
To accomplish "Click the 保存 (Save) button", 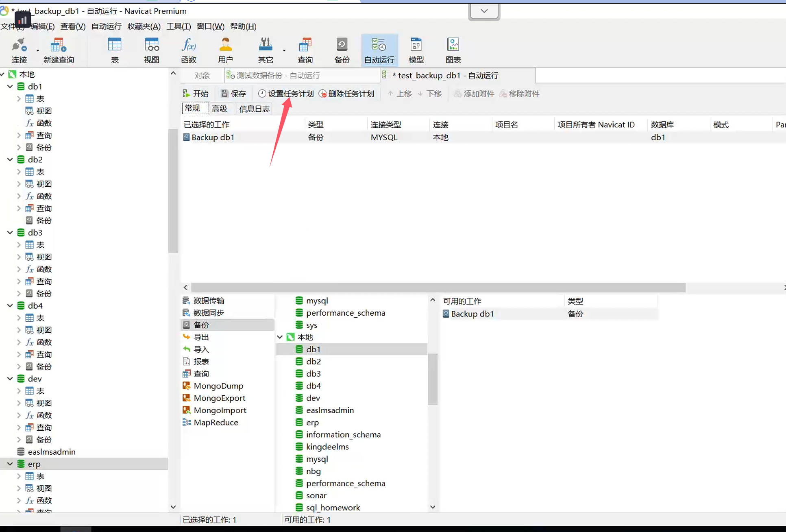I will (233, 94).
